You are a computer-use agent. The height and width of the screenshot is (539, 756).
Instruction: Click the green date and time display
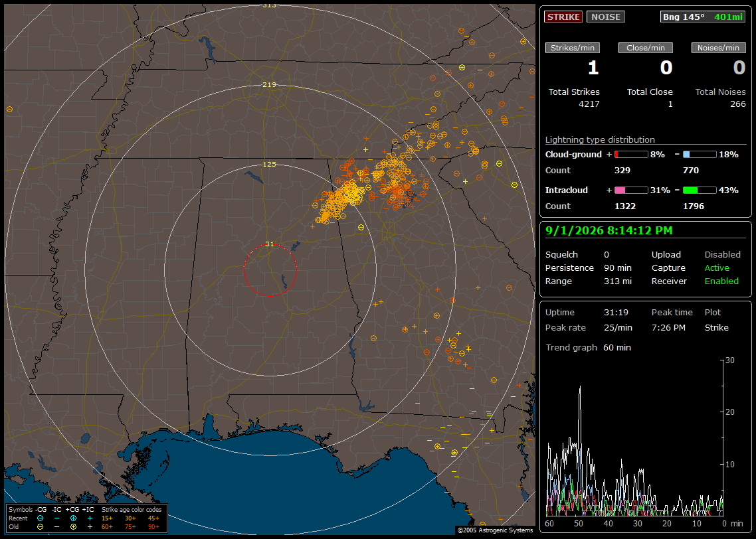point(609,230)
